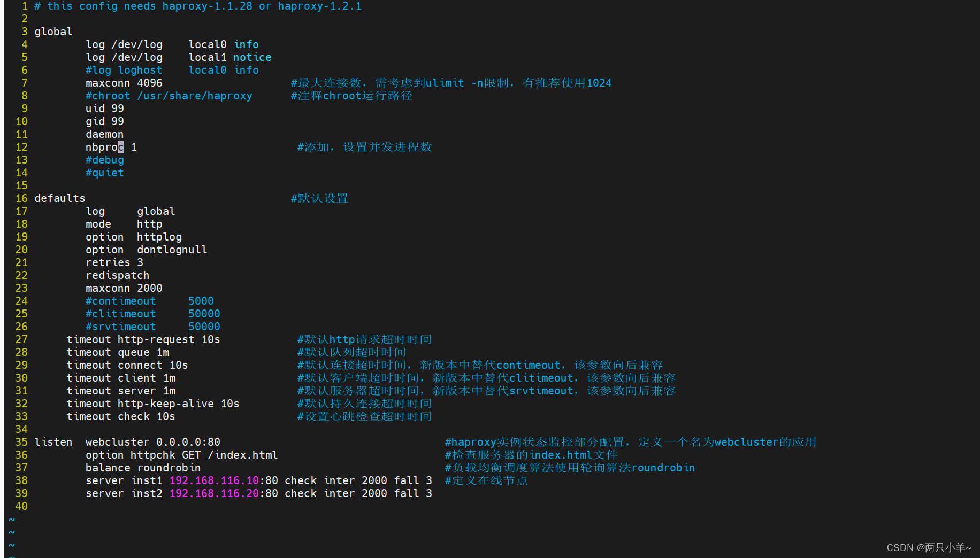The width and height of the screenshot is (980, 558).
Task: Click the comment mentioning 'contimeout' on line 29
Action: click(480, 365)
